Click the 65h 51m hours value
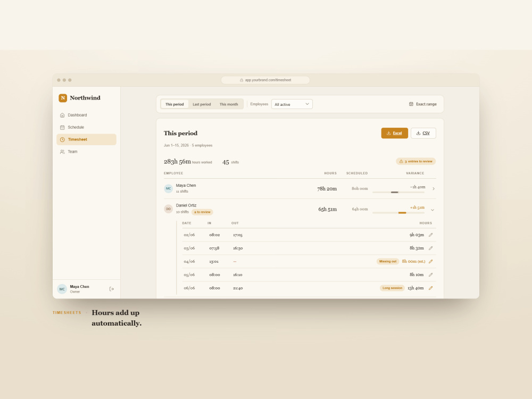The height and width of the screenshot is (399, 532). point(327,209)
